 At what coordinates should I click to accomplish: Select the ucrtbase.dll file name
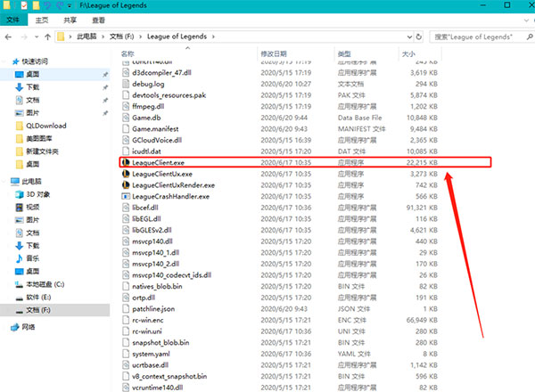(x=150, y=365)
